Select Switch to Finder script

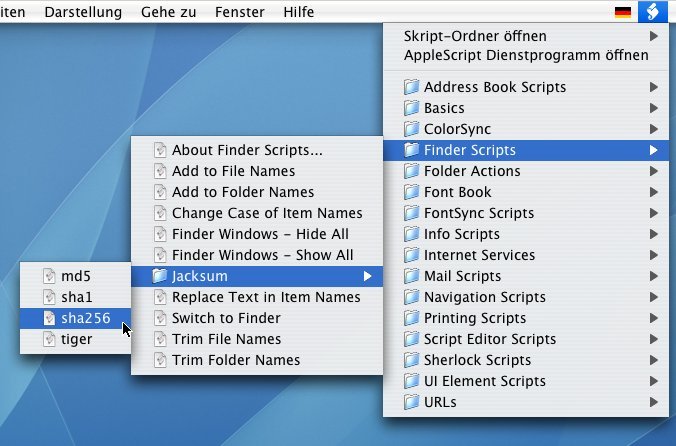(257, 318)
